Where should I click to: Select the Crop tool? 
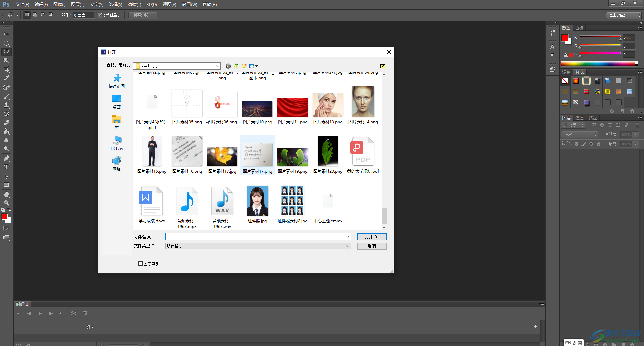6,69
